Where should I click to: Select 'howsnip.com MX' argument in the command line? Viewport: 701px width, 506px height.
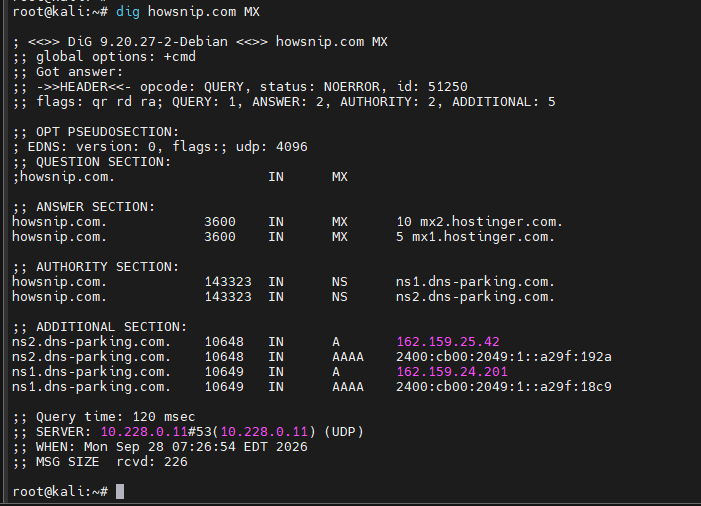click(x=203, y=12)
